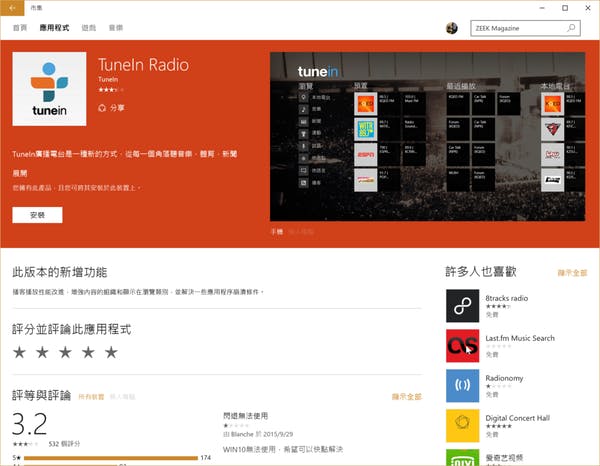Open the green iQIYI app icon
This screenshot has height=466, width=600.
462,458
